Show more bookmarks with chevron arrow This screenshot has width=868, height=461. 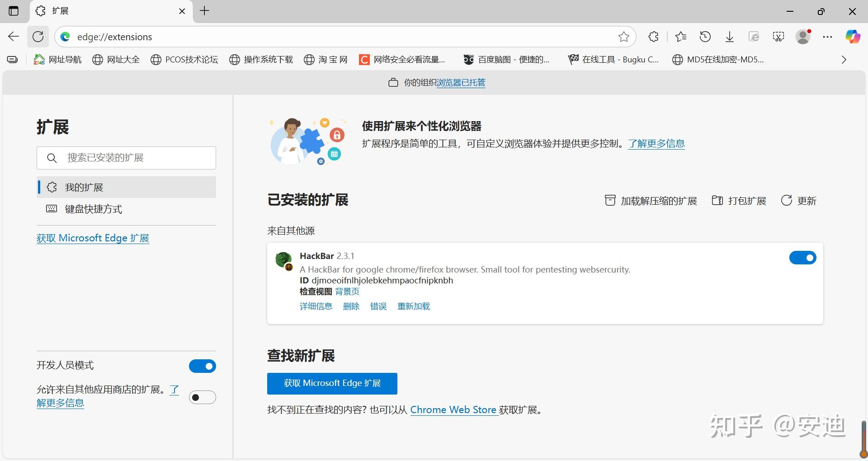coord(844,60)
